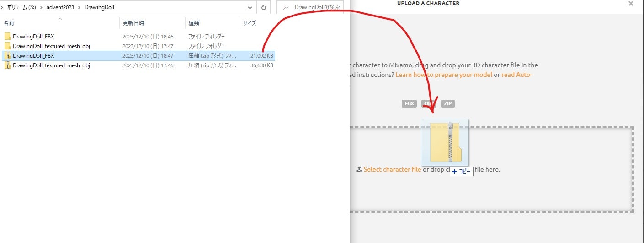Viewport: 644px width, 243px height.
Task: Click the search magnifier icon
Action: (x=286, y=7)
